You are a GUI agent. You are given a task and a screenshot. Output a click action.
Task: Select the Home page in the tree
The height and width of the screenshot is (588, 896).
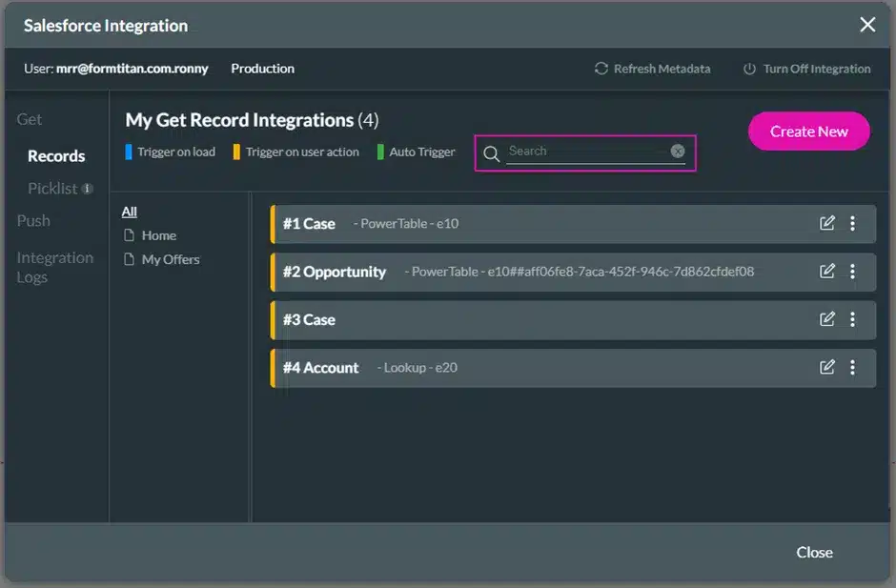click(158, 235)
